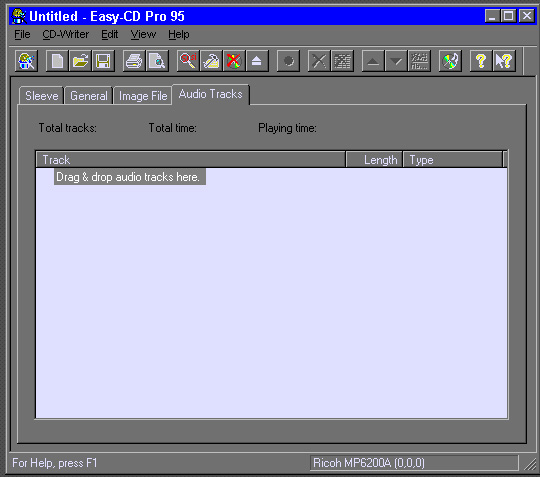The image size is (540, 477).
Task: Click the Type column header
Action: (x=453, y=159)
